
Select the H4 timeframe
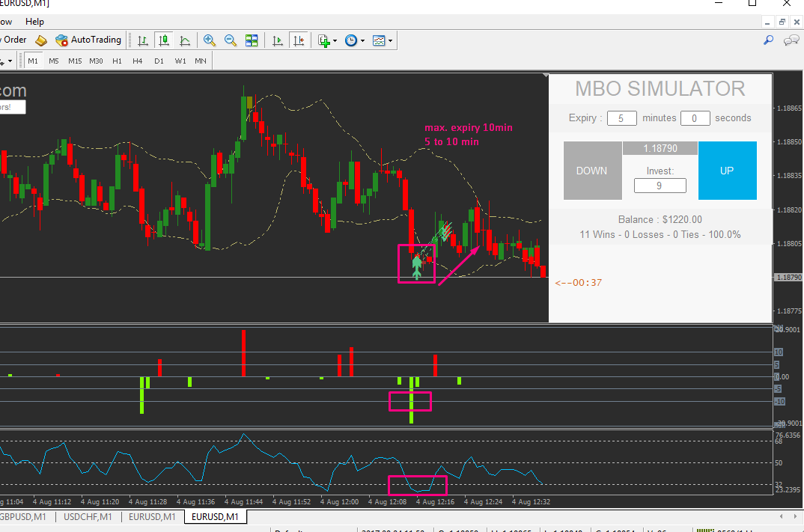138,61
